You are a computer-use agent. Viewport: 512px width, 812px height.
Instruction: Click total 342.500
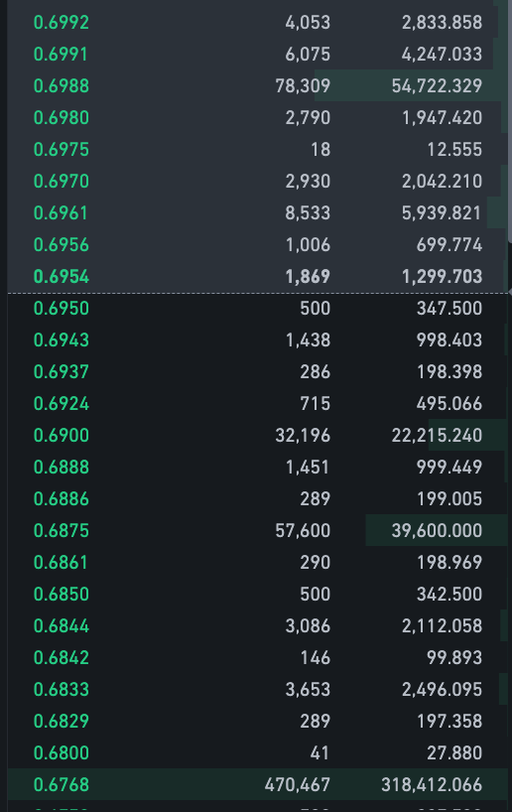point(449,594)
